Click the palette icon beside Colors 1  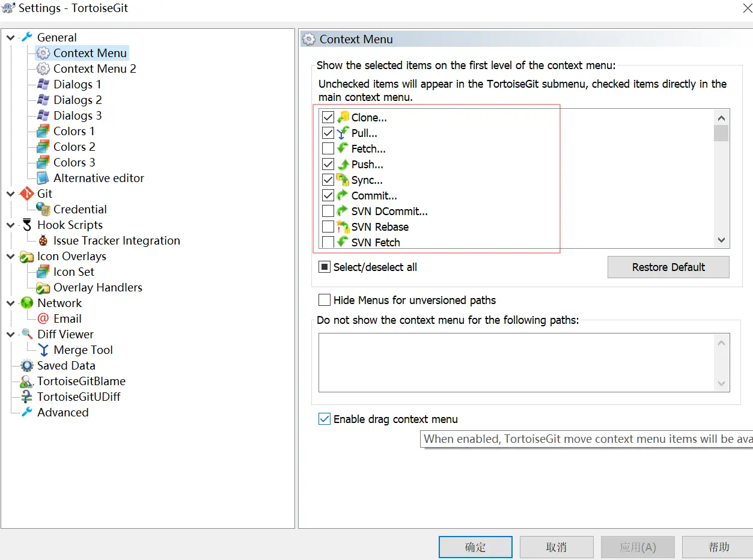[x=43, y=131]
